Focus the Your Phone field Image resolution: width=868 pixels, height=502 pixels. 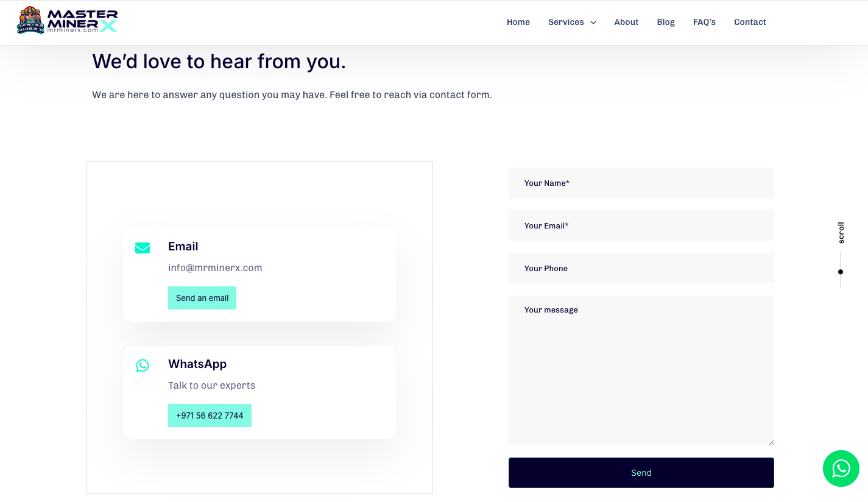[641, 268]
